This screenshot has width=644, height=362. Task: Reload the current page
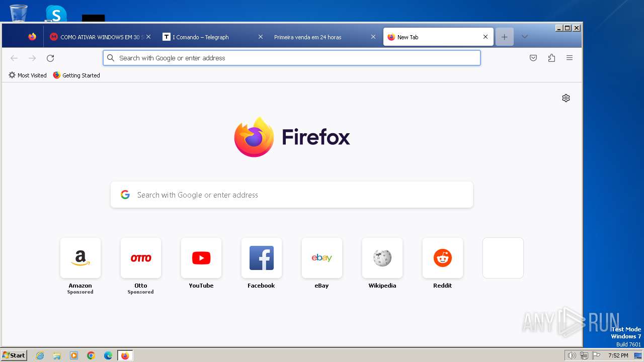point(50,58)
